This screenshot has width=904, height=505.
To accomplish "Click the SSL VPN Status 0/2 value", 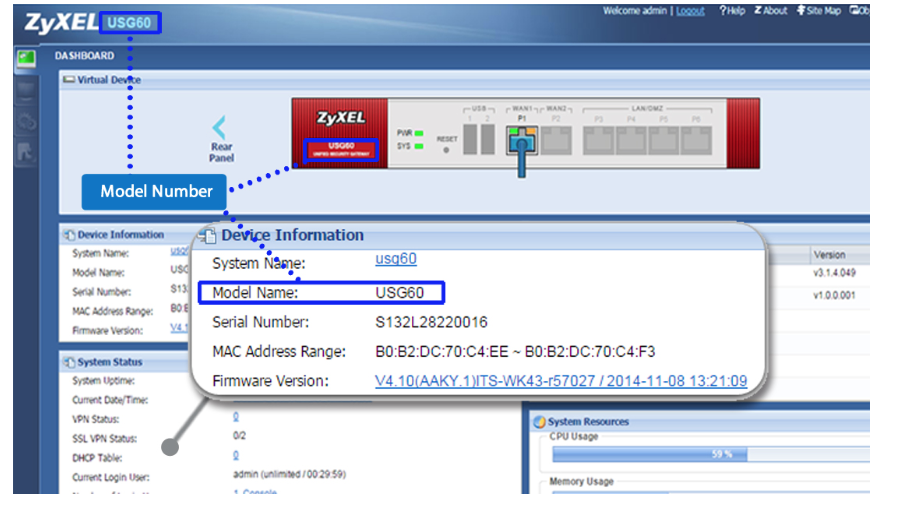I will pyautogui.click(x=239, y=436).
